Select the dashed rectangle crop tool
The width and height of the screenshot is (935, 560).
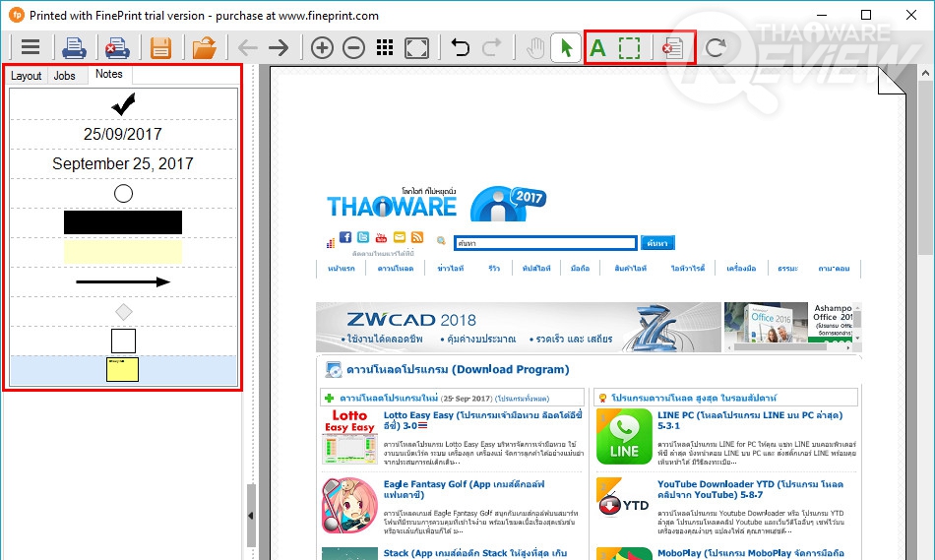click(629, 47)
